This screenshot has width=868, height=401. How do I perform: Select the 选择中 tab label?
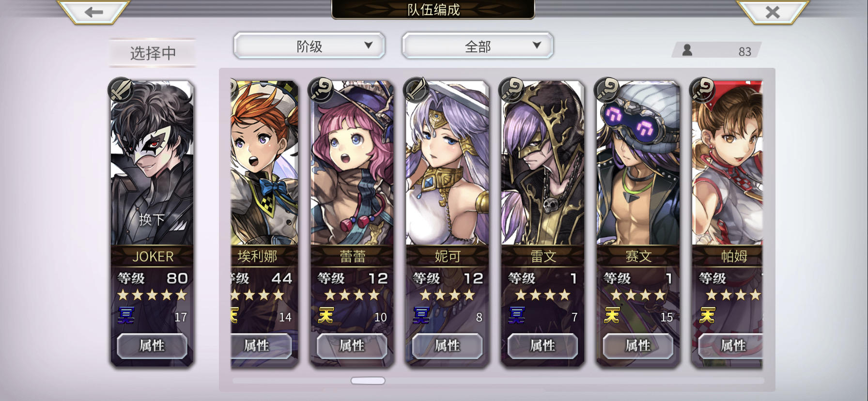pyautogui.click(x=153, y=53)
